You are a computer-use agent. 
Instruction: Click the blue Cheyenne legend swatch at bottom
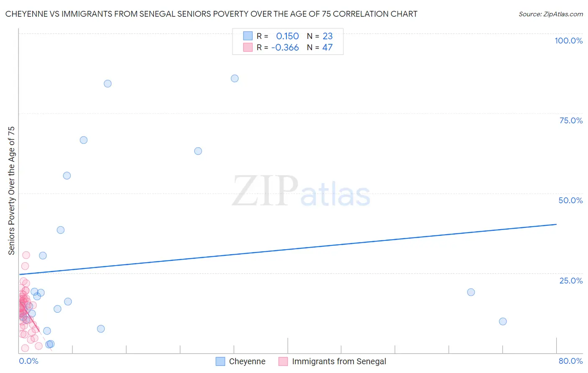click(x=220, y=362)
